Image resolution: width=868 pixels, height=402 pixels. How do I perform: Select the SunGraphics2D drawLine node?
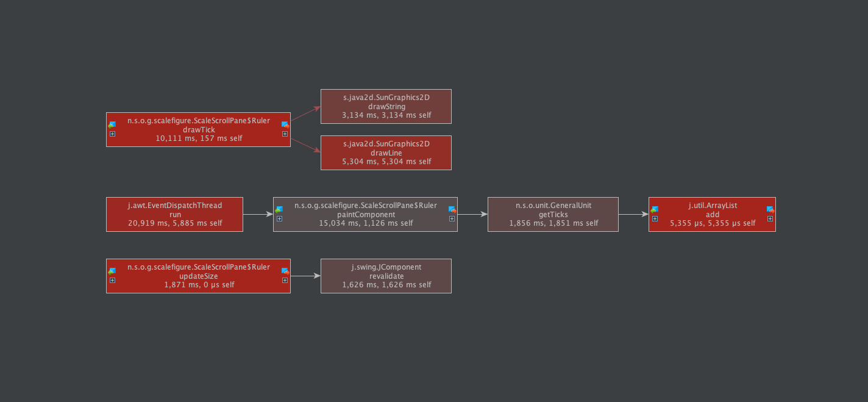point(386,153)
